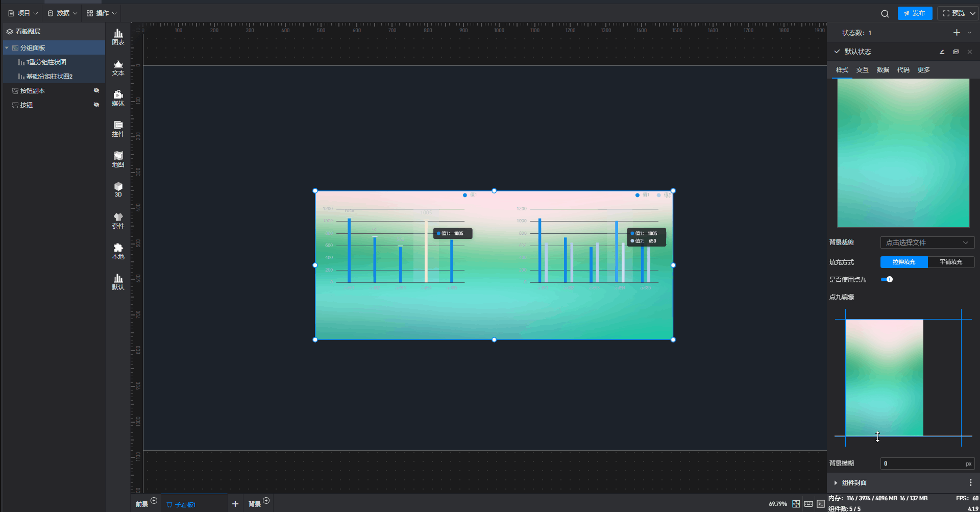The image size is (980, 512).
Task: Click the 背景模糊 value input field
Action: pos(922,464)
